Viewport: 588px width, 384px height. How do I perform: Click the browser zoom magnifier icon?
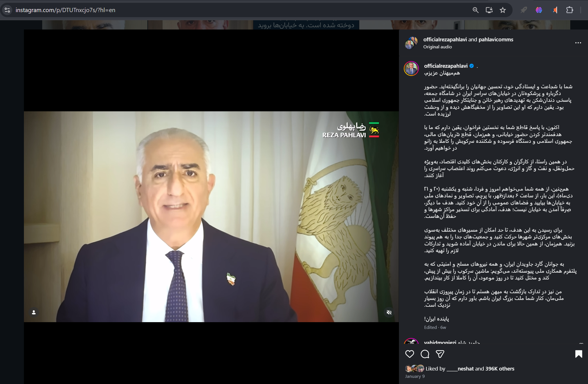tap(475, 10)
